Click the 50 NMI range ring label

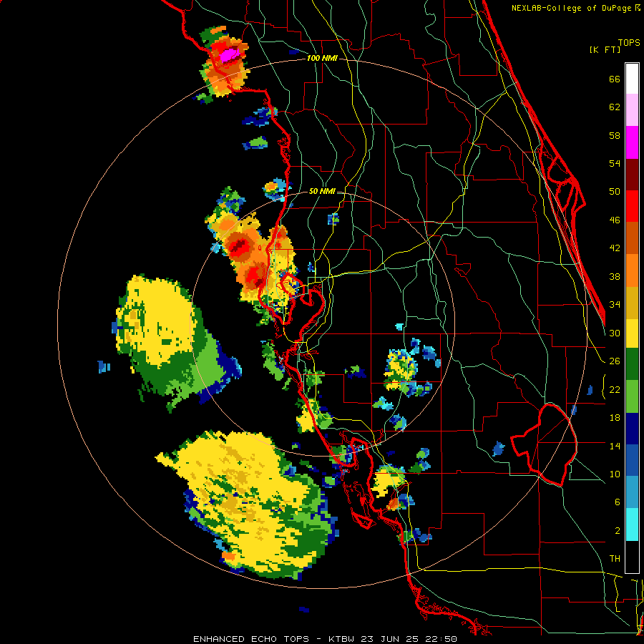[322, 191]
